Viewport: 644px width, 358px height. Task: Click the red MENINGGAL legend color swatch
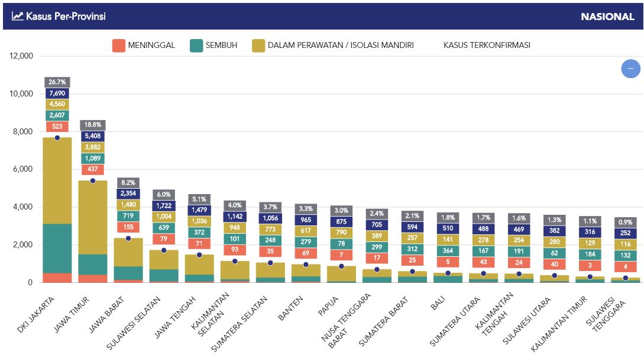pyautogui.click(x=119, y=46)
